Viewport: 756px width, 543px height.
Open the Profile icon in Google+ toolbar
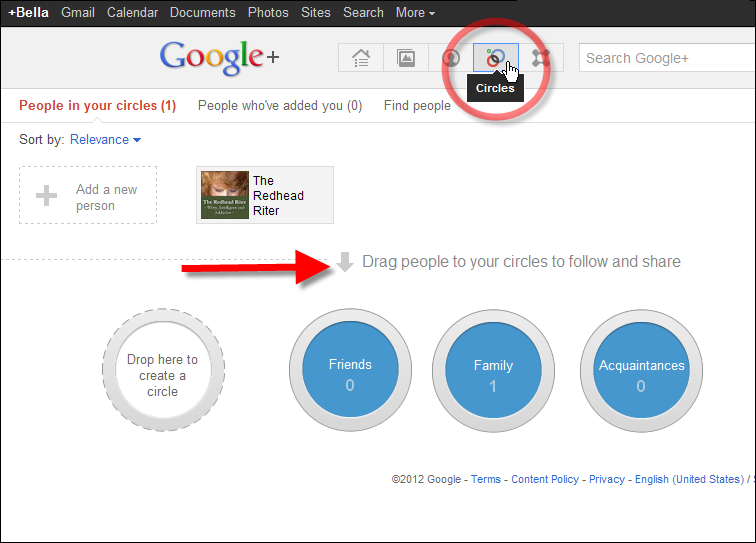point(451,58)
